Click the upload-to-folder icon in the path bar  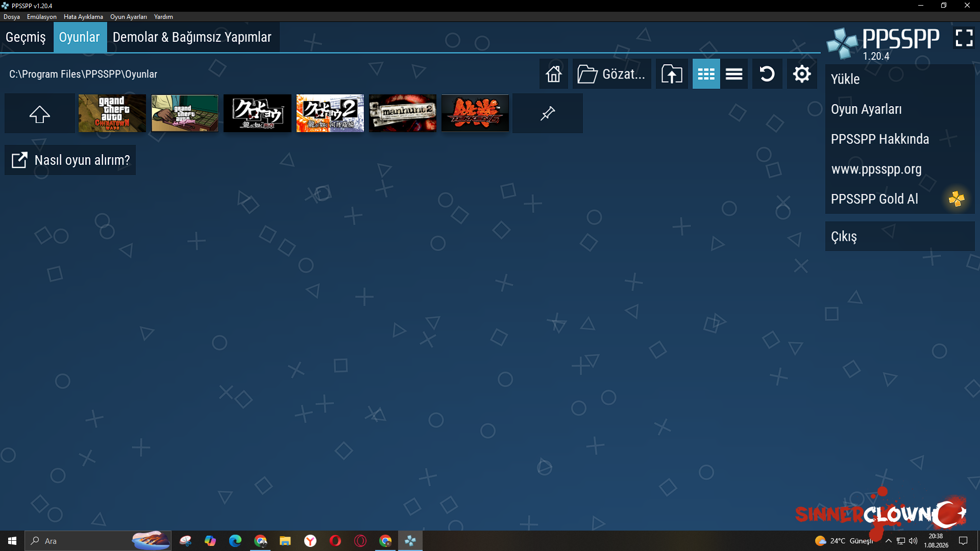(672, 74)
